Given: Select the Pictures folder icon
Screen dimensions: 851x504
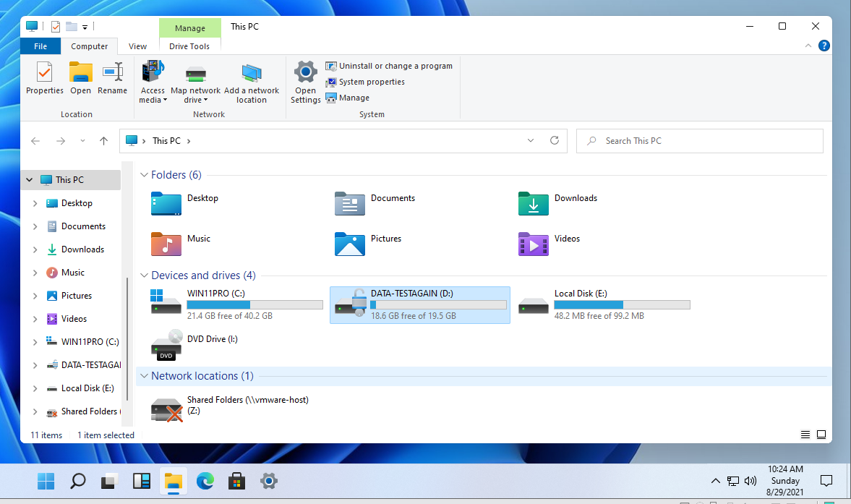Looking at the screenshot, I should click(x=349, y=244).
